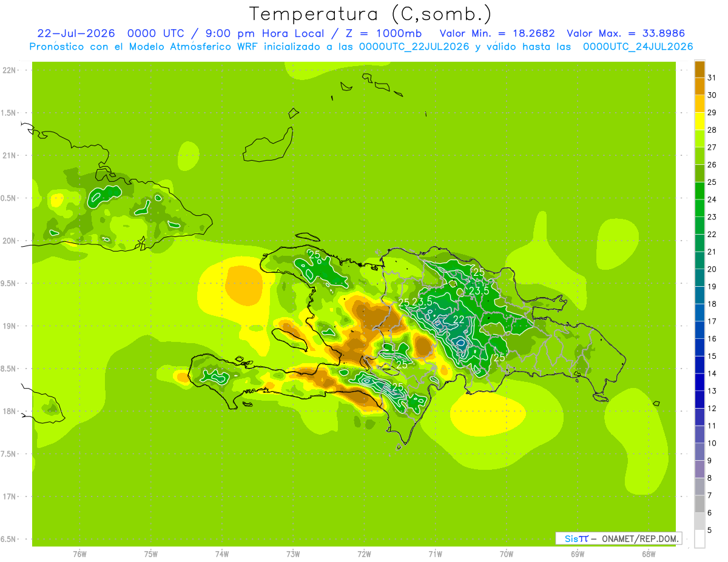Click the '71W' longitude axis label
The height and width of the screenshot is (562, 728).
pyautogui.click(x=436, y=554)
